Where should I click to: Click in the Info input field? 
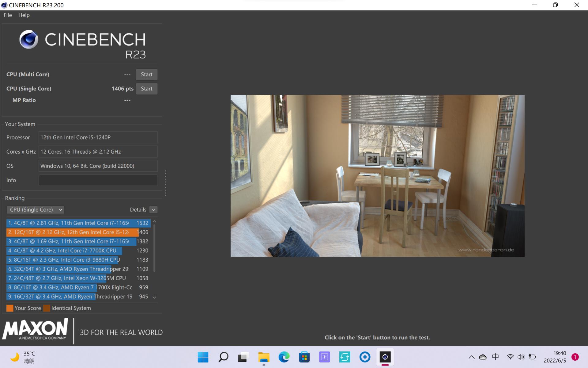click(98, 180)
